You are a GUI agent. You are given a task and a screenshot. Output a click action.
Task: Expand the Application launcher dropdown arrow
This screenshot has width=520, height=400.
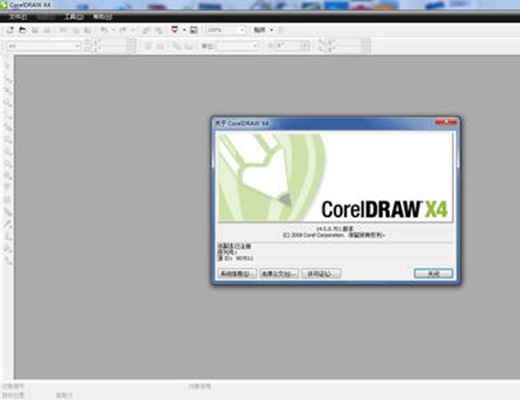(184, 30)
